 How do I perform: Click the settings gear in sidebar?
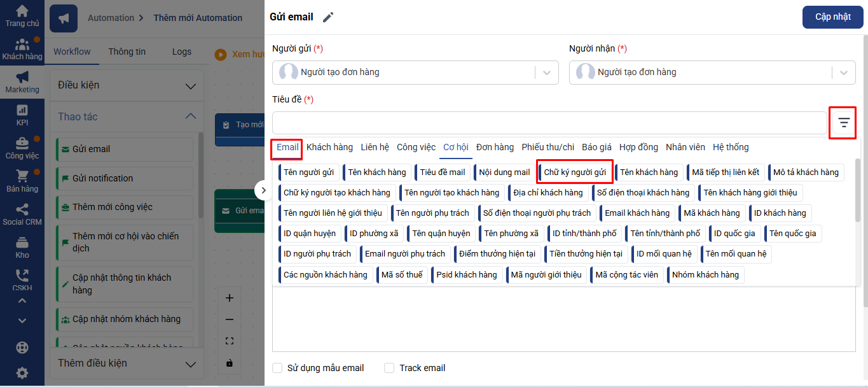coord(22,373)
